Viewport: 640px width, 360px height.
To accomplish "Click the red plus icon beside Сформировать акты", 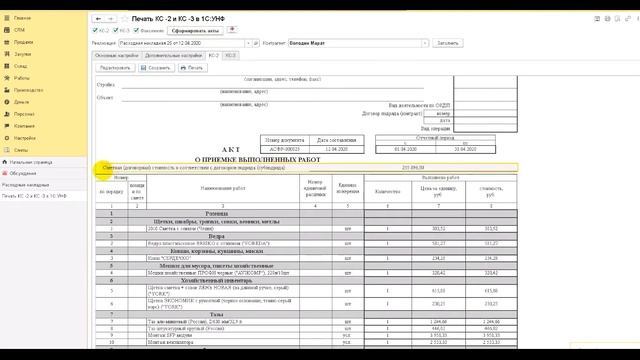I will point(232,30).
